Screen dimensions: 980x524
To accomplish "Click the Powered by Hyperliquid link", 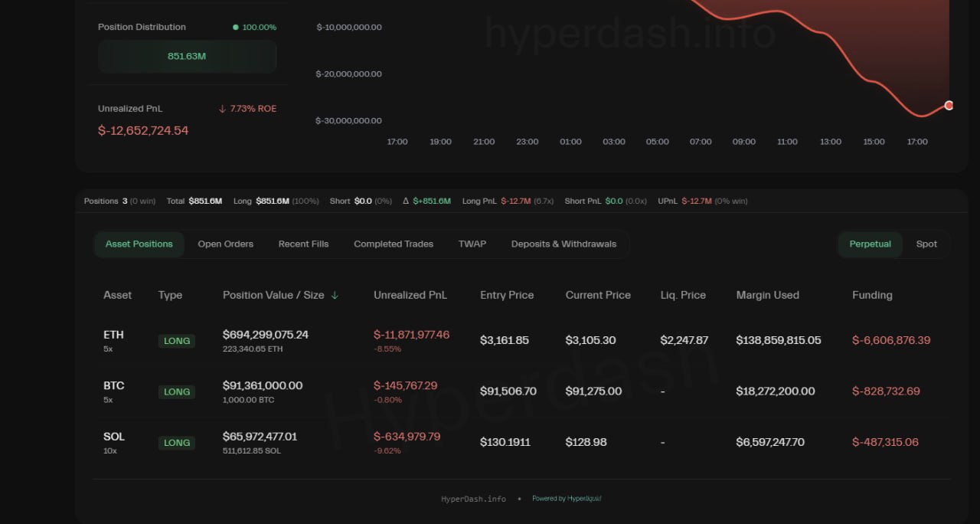I will pos(567,498).
